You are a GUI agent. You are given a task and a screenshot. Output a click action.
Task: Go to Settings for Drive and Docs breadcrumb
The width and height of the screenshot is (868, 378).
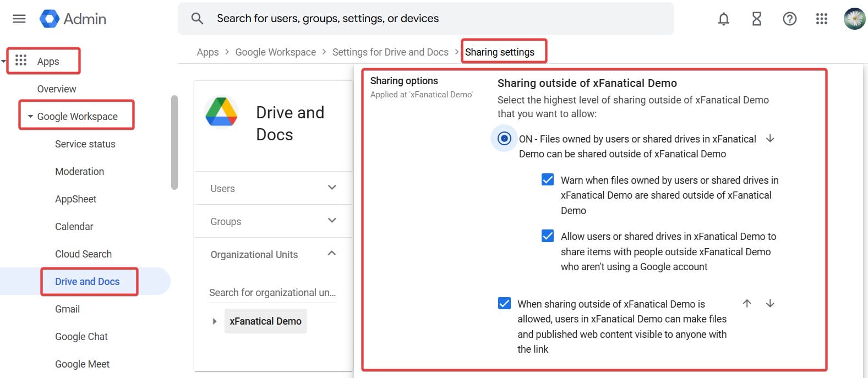(x=390, y=52)
